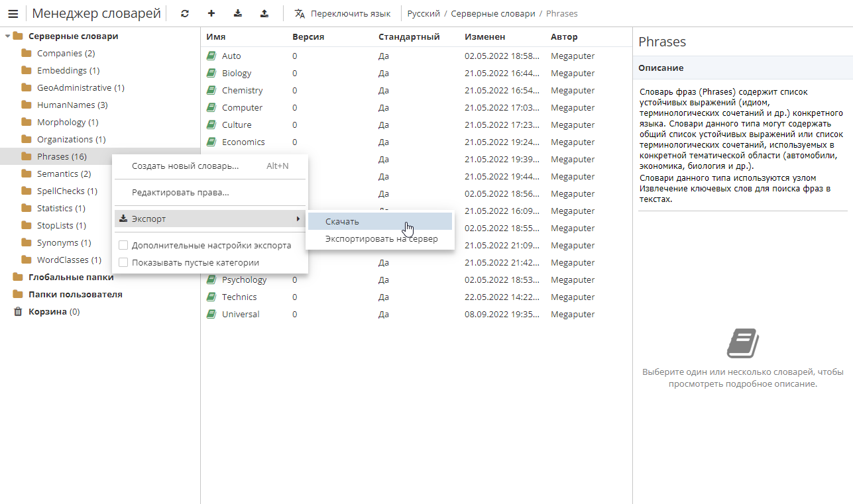Sort by the Изменен column header

tap(485, 37)
